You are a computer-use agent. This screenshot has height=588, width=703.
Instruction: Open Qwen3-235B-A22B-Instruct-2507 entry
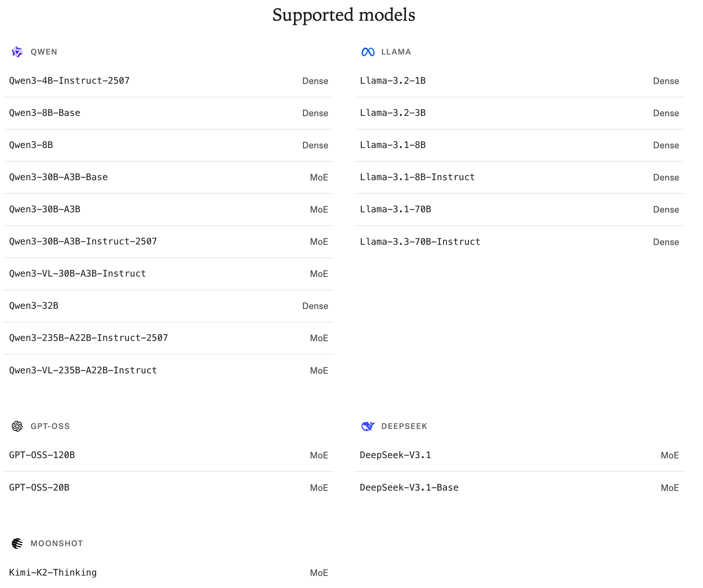point(88,338)
